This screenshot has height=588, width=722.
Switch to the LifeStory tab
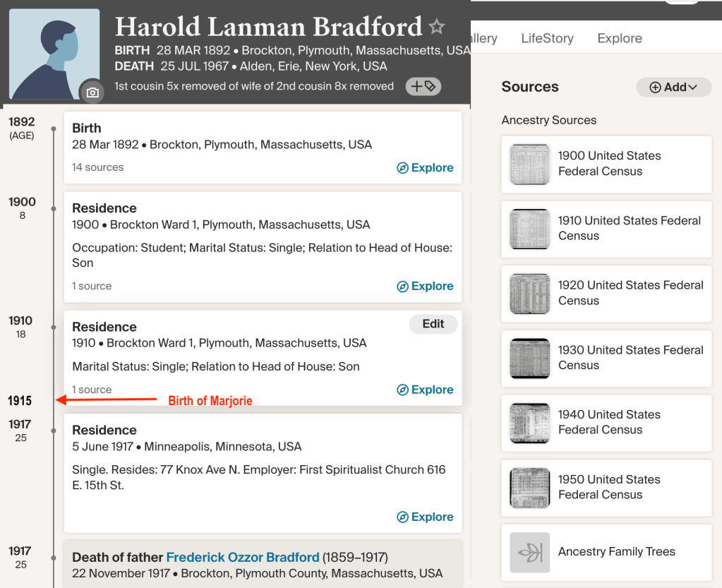tap(547, 38)
